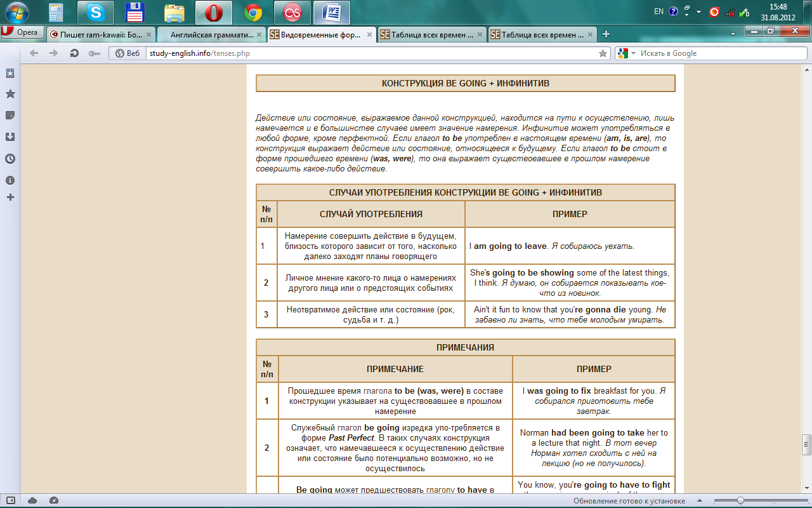This screenshot has height=508, width=812.
Task: Open the Bookmarks star sidebar panel
Action: [10, 94]
